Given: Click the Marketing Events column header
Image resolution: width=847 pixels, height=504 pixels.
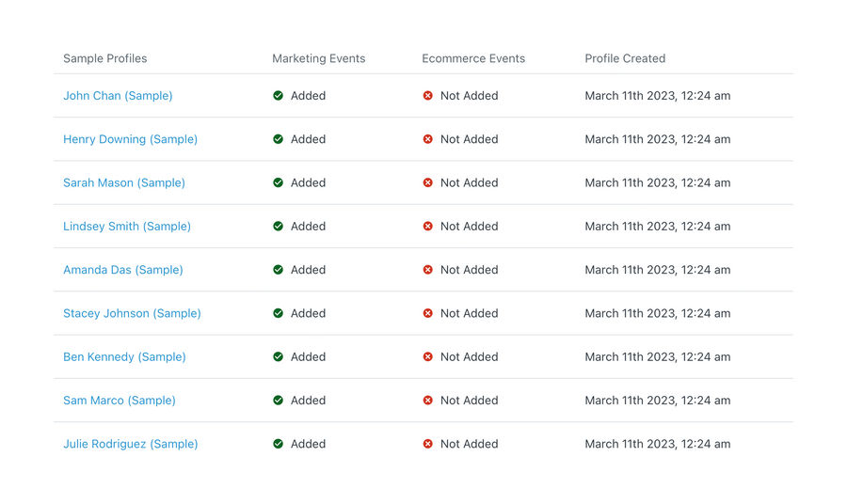Looking at the screenshot, I should [319, 58].
